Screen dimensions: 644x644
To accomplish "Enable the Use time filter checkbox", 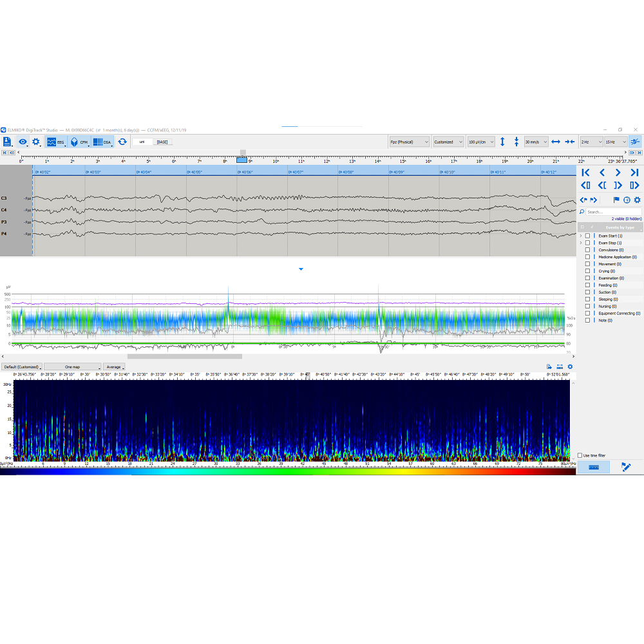I will [x=580, y=455].
